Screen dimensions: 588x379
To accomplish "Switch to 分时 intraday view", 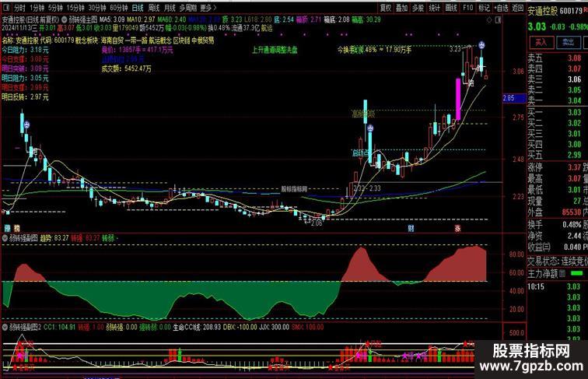I will coord(19,8).
